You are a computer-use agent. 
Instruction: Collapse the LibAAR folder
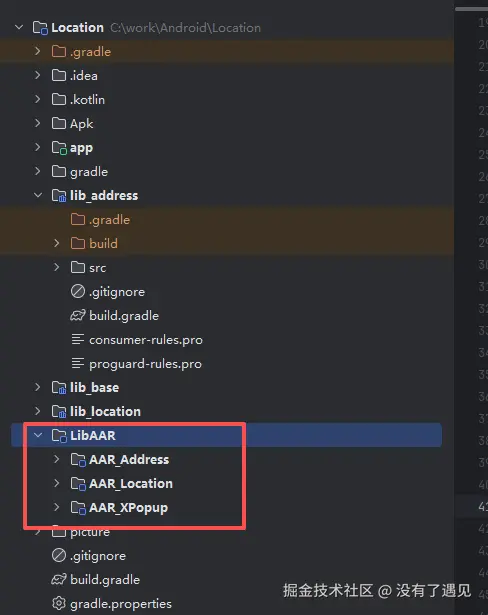click(38, 435)
